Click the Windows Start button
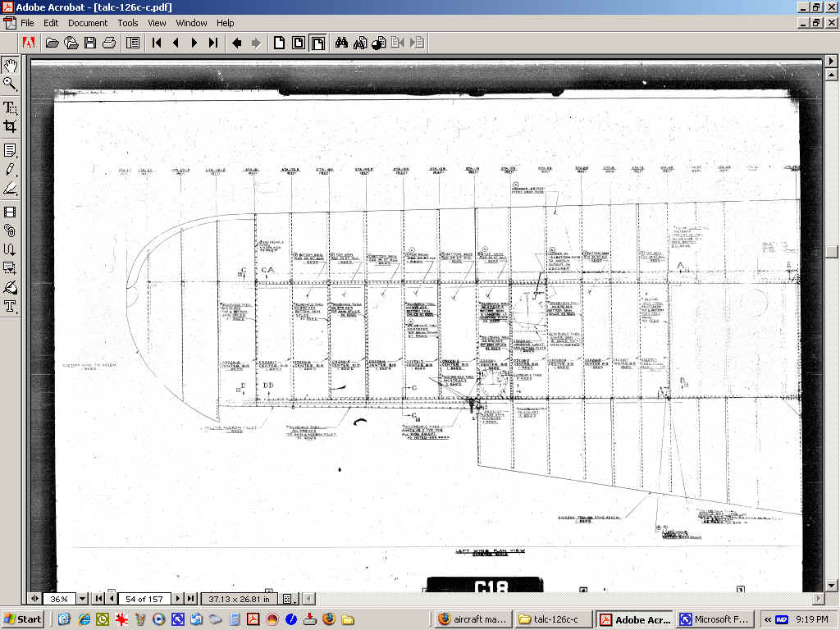This screenshot has height=630, width=840. tap(23, 619)
